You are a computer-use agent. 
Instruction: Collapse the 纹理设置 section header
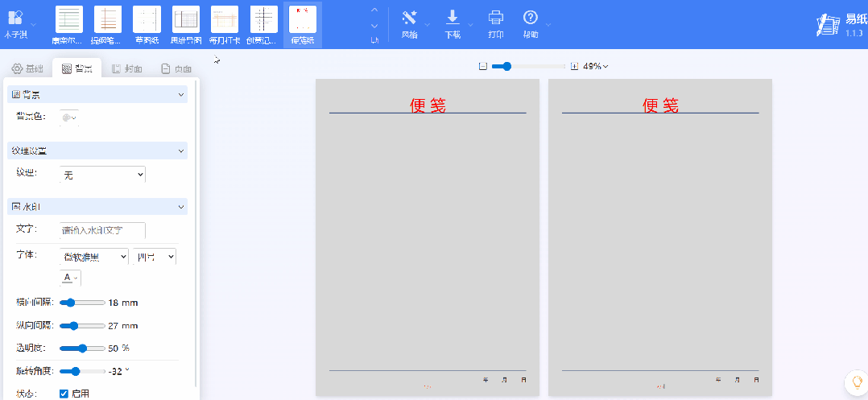click(x=97, y=151)
